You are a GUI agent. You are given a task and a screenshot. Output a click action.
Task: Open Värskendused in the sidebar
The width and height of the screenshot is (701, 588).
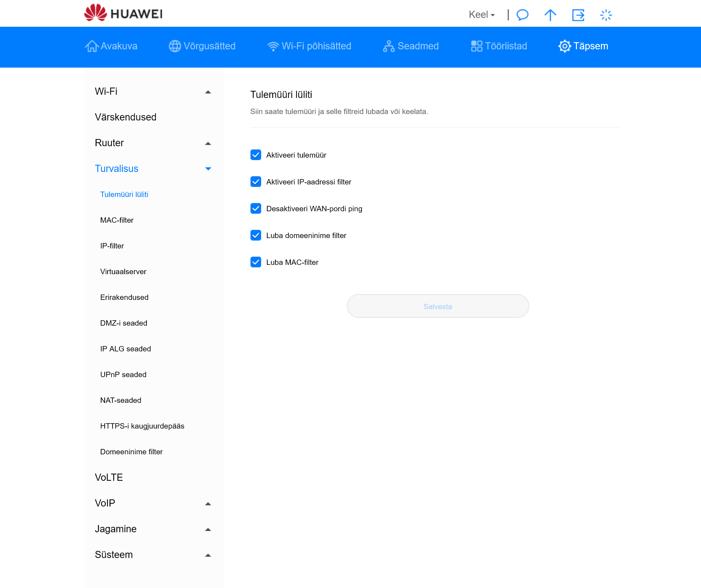pyautogui.click(x=125, y=117)
